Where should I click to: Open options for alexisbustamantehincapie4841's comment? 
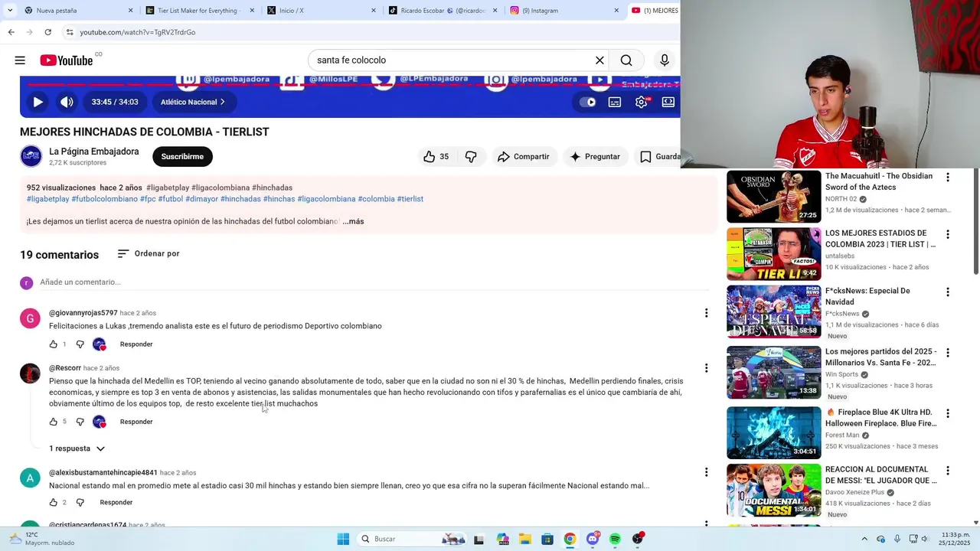(x=706, y=473)
